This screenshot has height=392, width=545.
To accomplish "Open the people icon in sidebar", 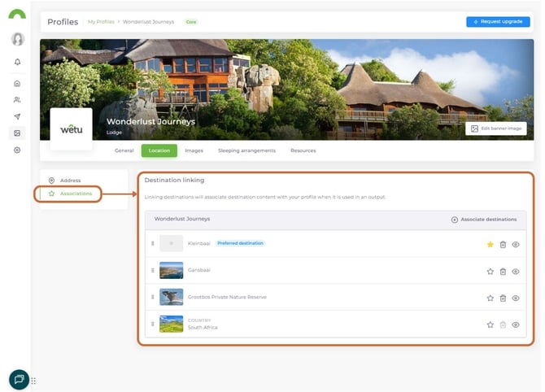I will 17,100.
